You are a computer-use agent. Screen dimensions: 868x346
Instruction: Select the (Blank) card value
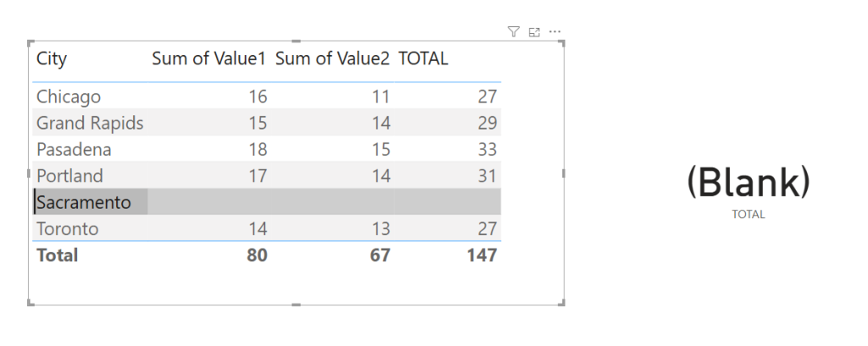click(748, 181)
